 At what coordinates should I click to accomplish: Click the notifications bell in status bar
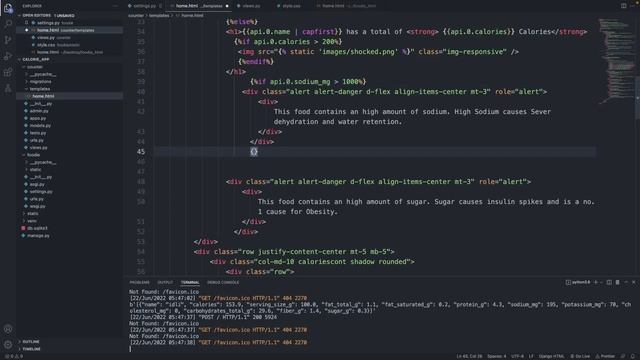[x=633, y=356]
